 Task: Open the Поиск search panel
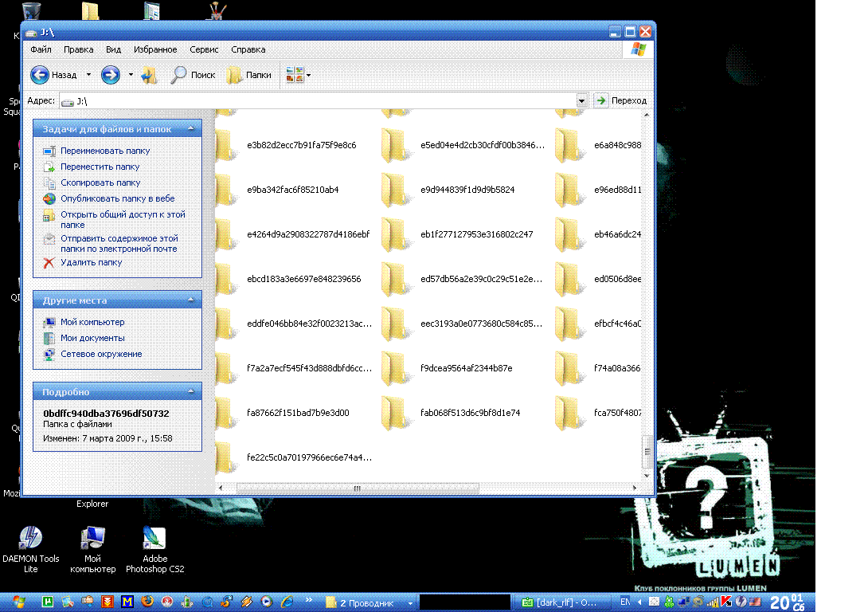[x=193, y=75]
